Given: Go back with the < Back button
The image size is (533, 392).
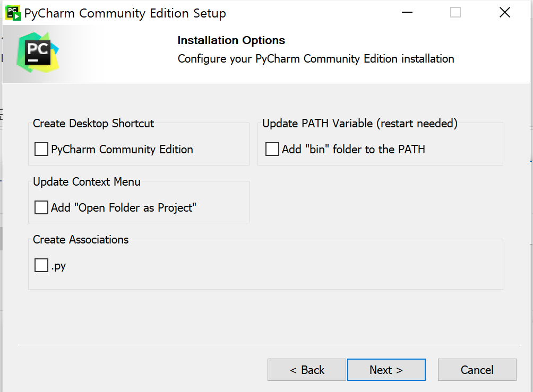Looking at the screenshot, I should tap(307, 370).
